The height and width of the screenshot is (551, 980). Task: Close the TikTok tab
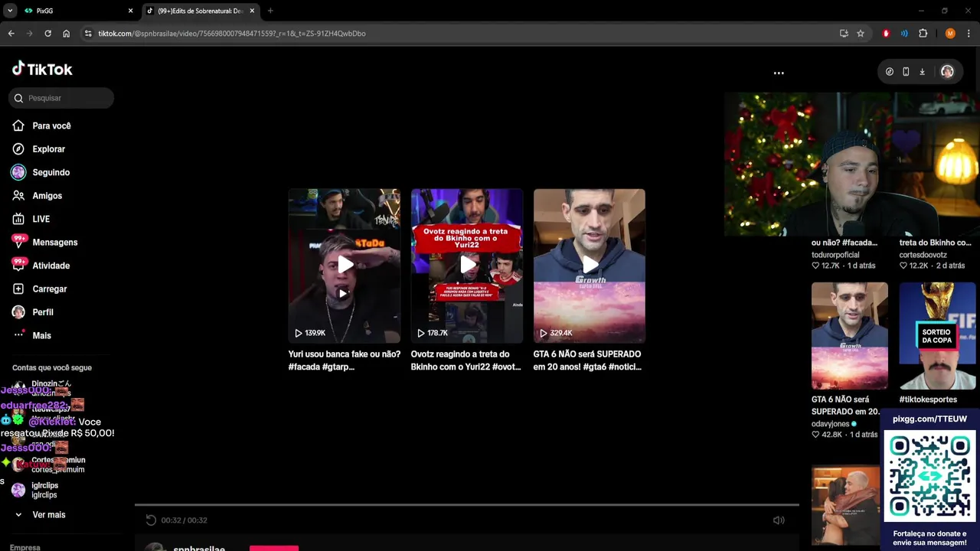click(x=252, y=11)
